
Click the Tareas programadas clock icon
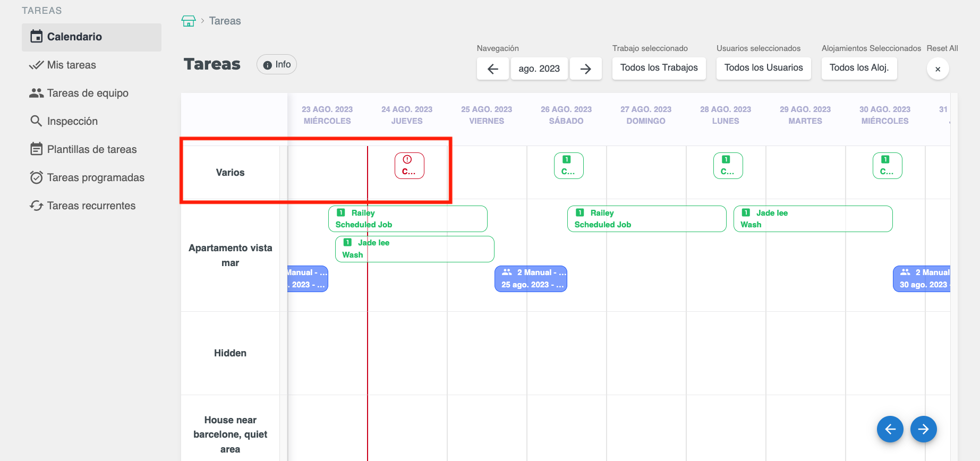36,177
